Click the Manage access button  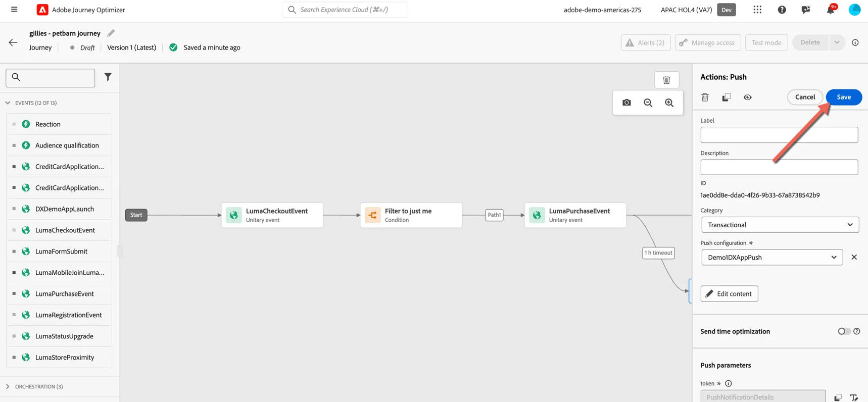coord(708,42)
